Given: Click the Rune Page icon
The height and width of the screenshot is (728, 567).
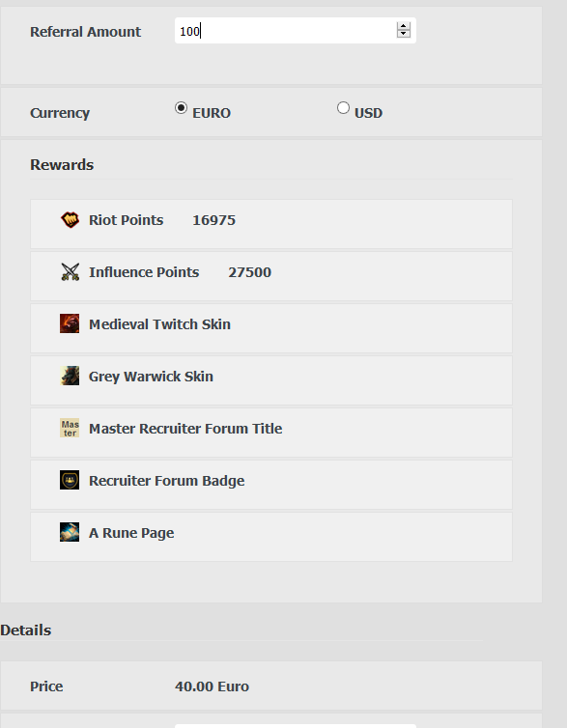Looking at the screenshot, I should pyautogui.click(x=70, y=532).
